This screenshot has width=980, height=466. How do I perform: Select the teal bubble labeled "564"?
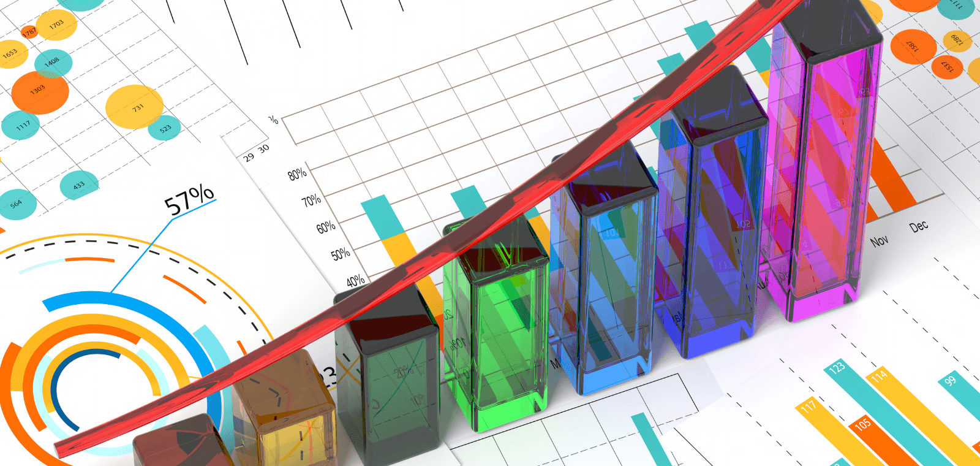[17, 204]
